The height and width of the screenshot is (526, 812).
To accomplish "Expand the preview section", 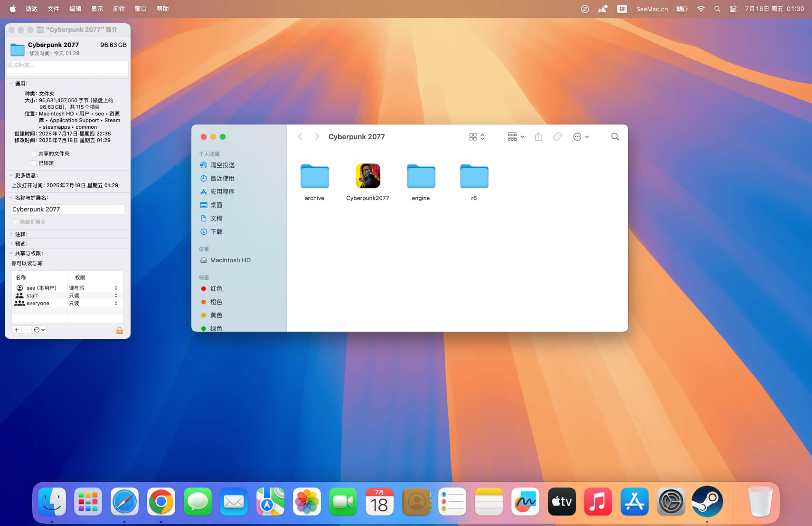I will (11, 244).
